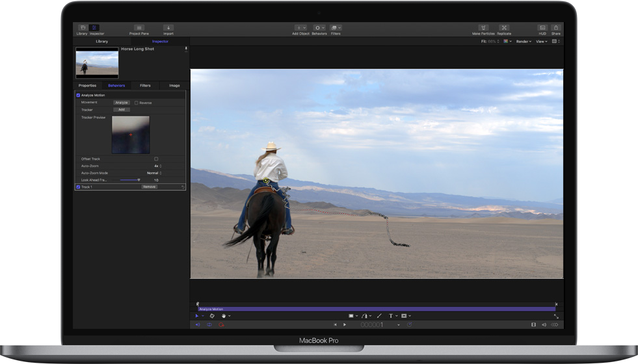Switch to the Filters inspector tab
The height and width of the screenshot is (364, 638).
click(145, 86)
